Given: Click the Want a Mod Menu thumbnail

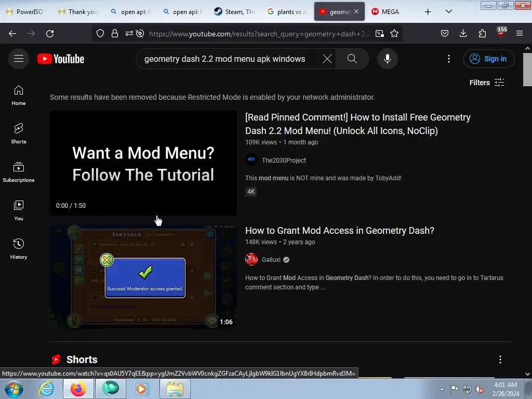Looking at the screenshot, I should point(143,163).
